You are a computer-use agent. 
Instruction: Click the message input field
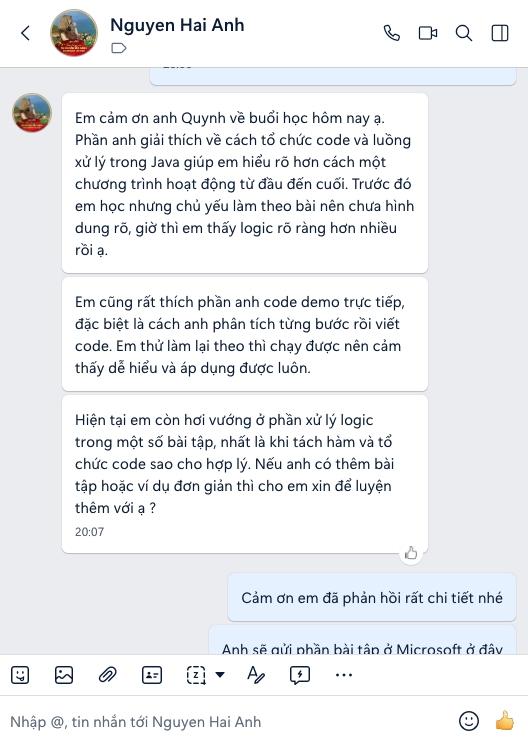click(x=227, y=722)
